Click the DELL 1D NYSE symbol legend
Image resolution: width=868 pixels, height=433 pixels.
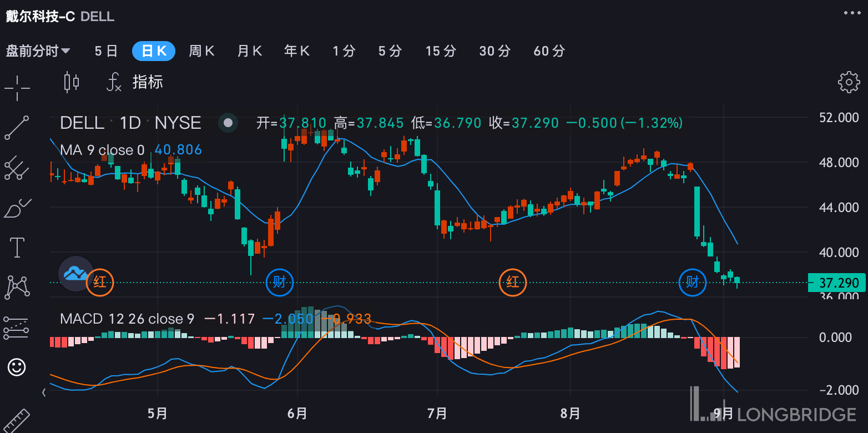click(x=130, y=123)
